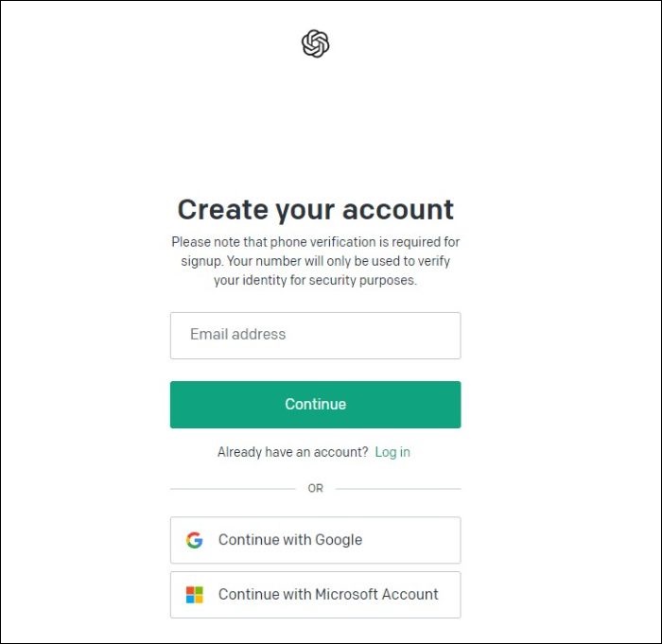Click the horizontal divider line left of OR
This screenshot has height=644, width=662.
point(233,489)
